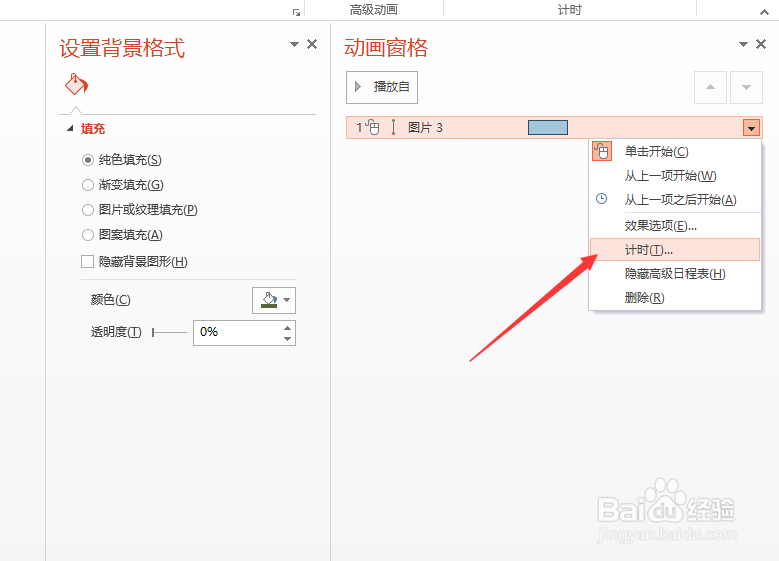Screen dimensions: 779x561
Task: Increase transparency with up spinner arrow
Action: coord(287,328)
